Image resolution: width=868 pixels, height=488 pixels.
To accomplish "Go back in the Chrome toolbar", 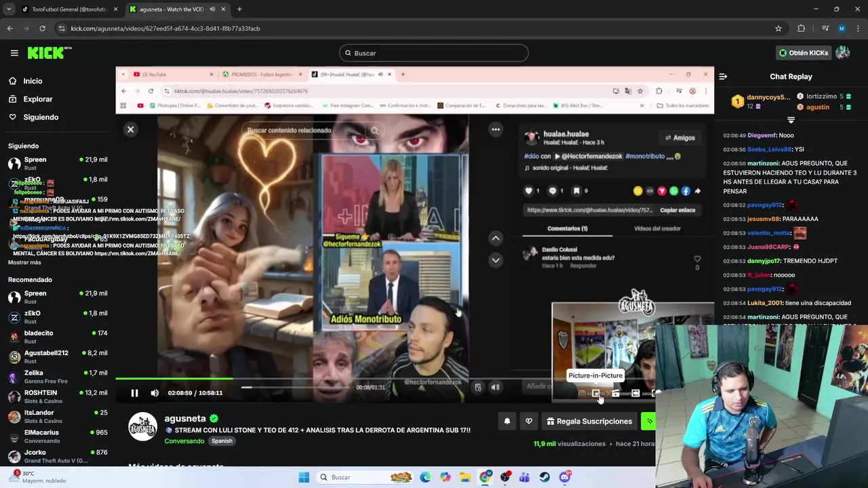I will tap(9, 28).
